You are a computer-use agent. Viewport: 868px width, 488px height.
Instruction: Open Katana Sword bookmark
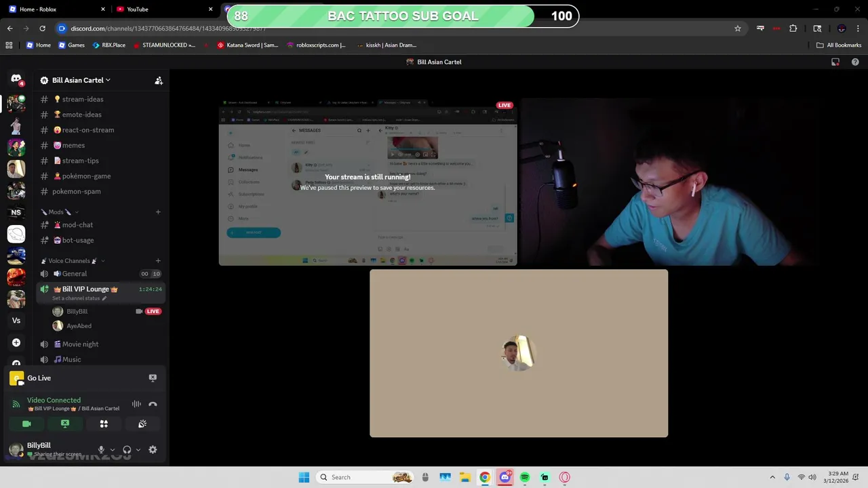248,45
